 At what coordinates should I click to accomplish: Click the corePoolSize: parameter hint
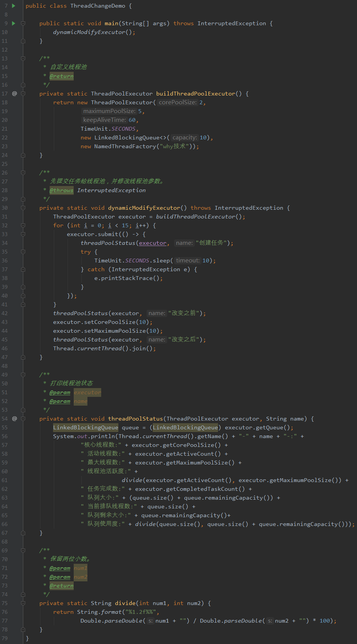[178, 102]
